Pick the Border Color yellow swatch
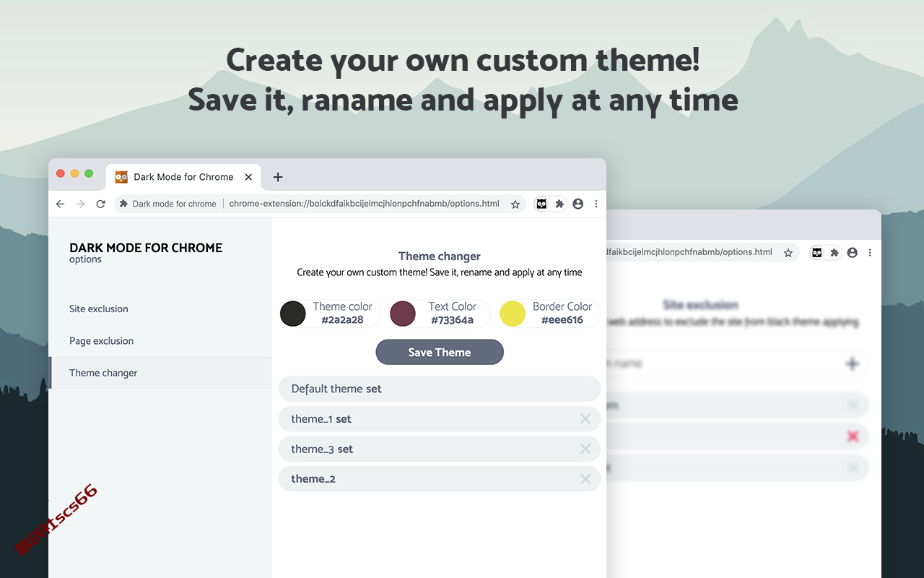The width and height of the screenshot is (924, 578). coord(513,314)
